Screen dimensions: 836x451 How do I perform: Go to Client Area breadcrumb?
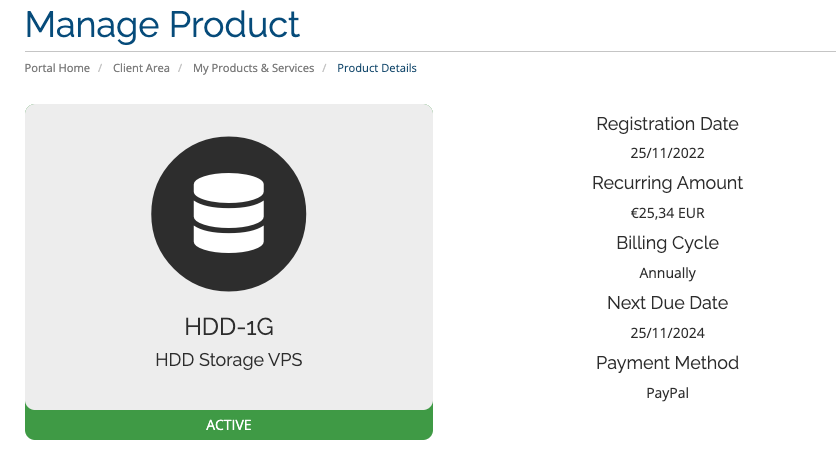pyautogui.click(x=141, y=68)
